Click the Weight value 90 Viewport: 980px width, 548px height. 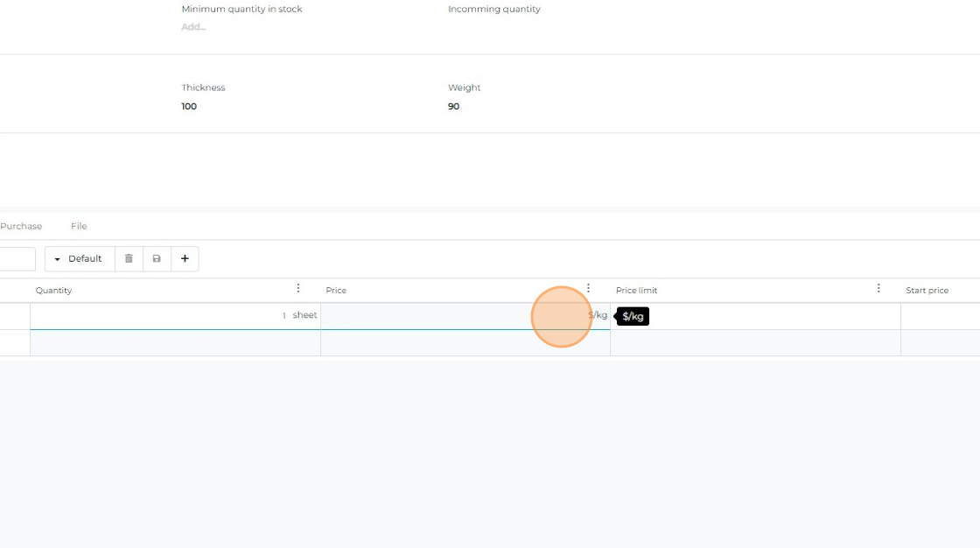[x=453, y=107]
